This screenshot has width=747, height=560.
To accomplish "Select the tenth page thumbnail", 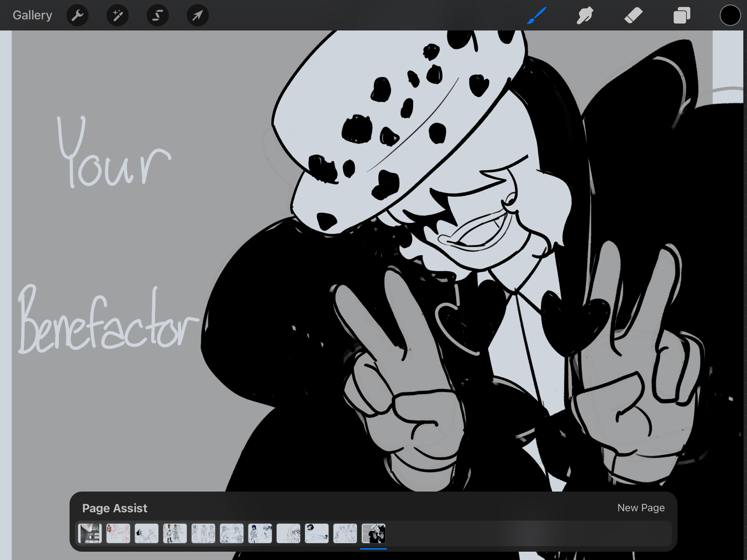I will point(345,533).
